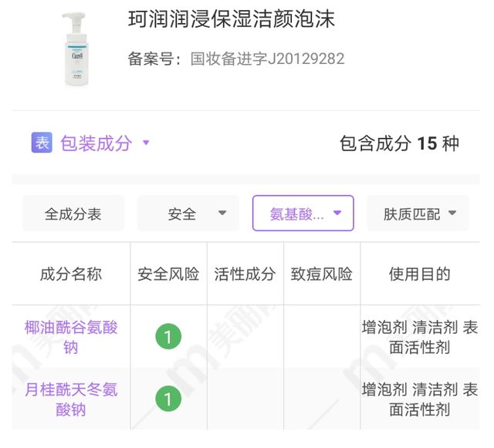Click the 致痘风险 column header
The height and width of the screenshot is (448, 494).
pyautogui.click(x=322, y=274)
